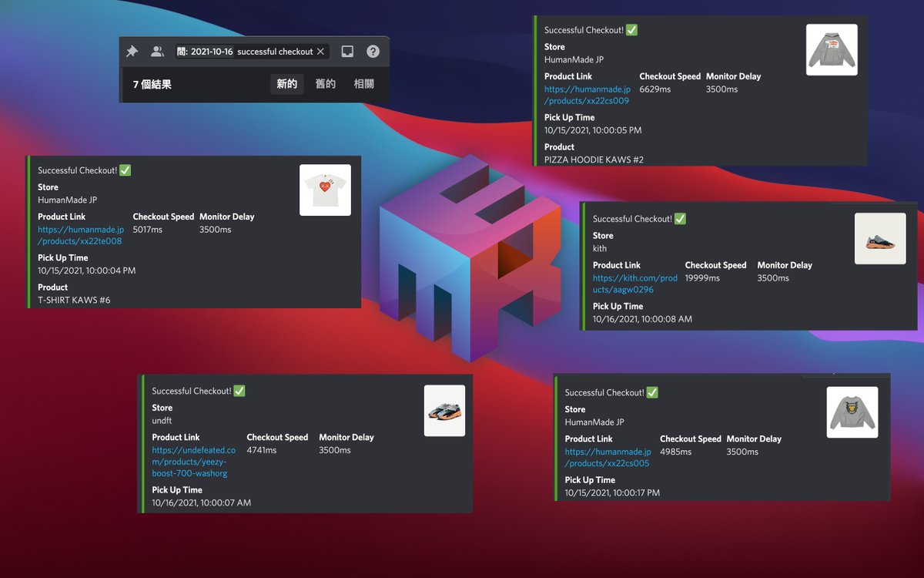Image resolution: width=924 pixels, height=578 pixels.
Task: Click pick up time '10/15/2021, 10:00:17 PM'
Action: coord(612,492)
